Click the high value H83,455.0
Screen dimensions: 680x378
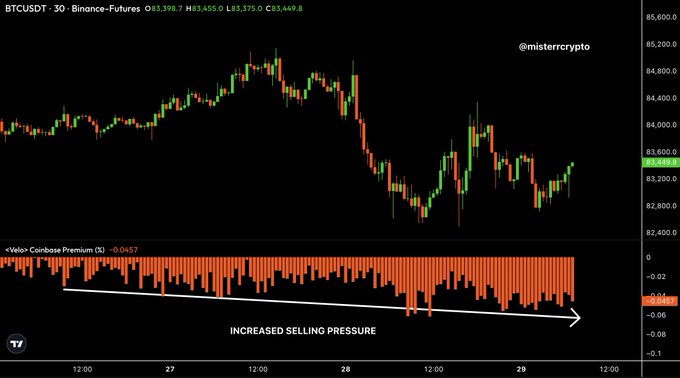coord(204,9)
